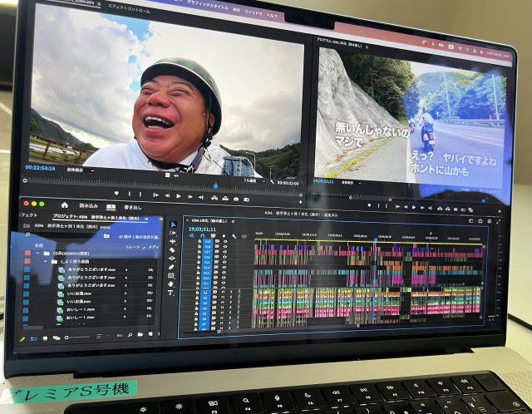The width and height of the screenshot is (532, 414).
Task: Open the 表示 menu
Action: [236, 10]
